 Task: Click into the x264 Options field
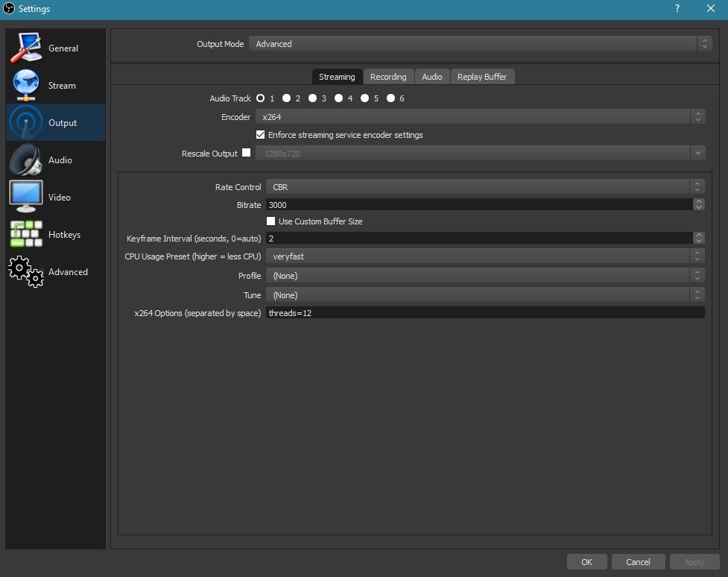pyautogui.click(x=485, y=312)
